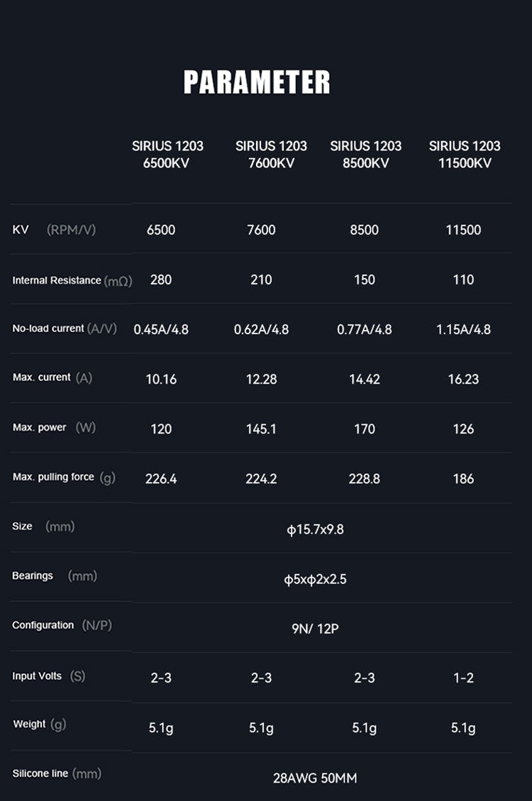Click the 14.42 max current value
Screen dimensions: 532x801
tap(364, 379)
